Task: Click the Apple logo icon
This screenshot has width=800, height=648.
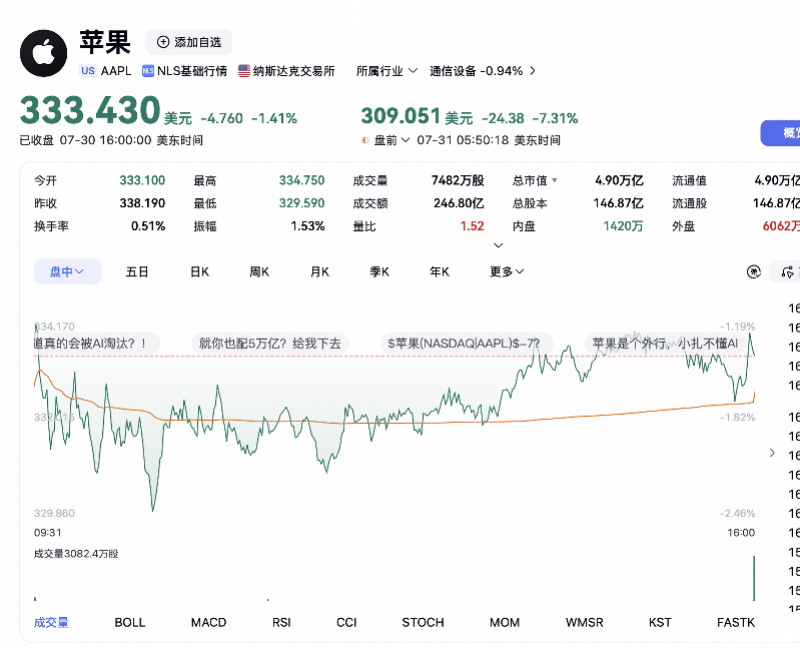Action: [x=43, y=53]
